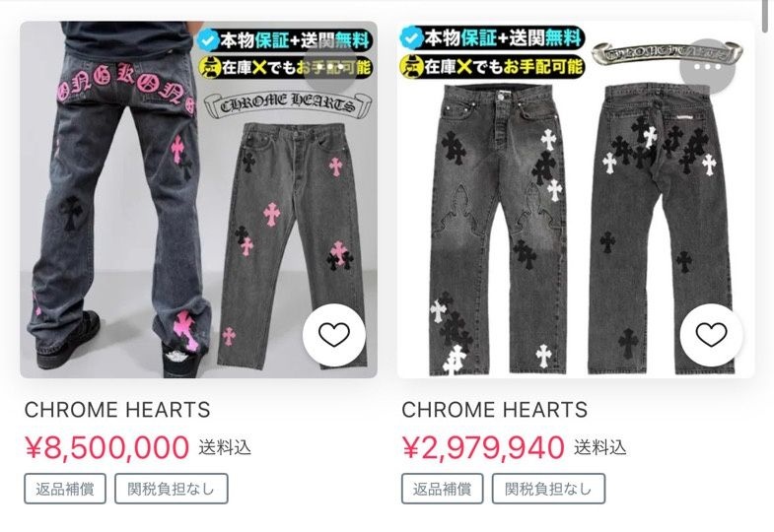Image resolution: width=774 pixels, height=532 pixels.
Task: Click Chrome Hearts scroll logo on left image
Action: pos(287,104)
